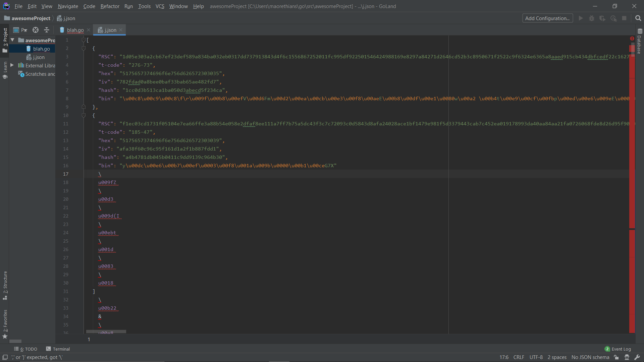644x362 pixels.
Task: Open the Help menu
Action: [x=198, y=6]
